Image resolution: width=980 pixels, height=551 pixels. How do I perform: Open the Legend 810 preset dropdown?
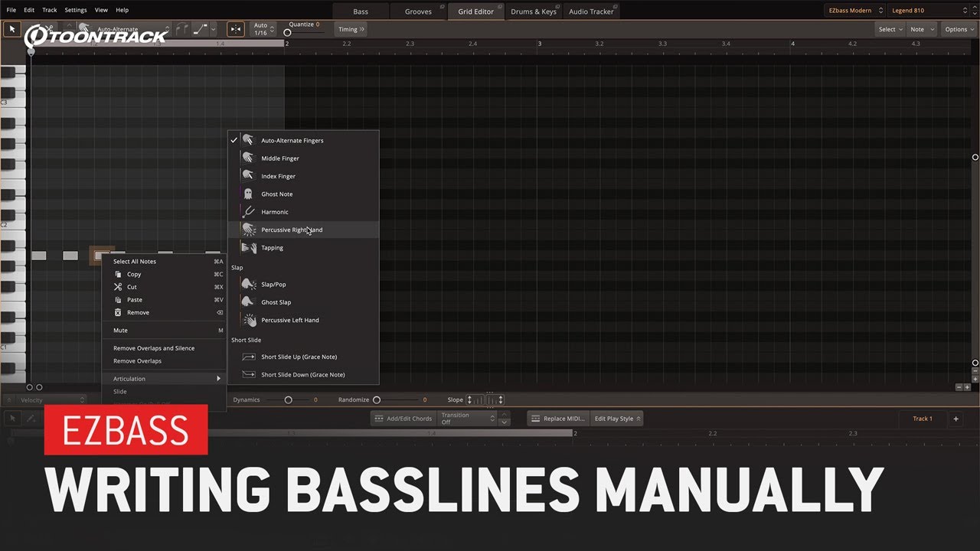[x=929, y=10]
